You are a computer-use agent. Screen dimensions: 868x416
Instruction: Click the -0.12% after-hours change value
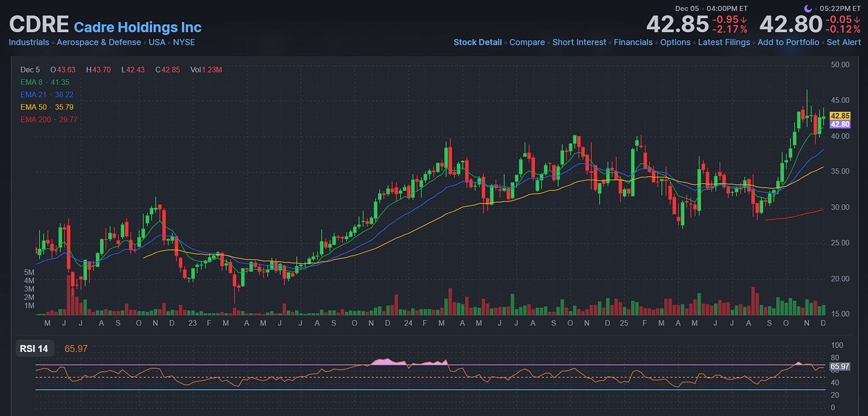pos(843,30)
